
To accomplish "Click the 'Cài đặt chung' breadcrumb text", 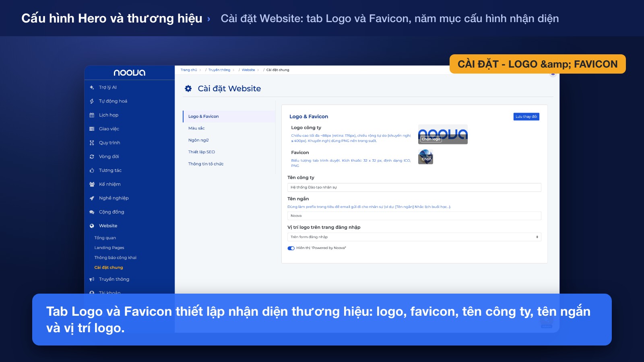I will 278,70.
